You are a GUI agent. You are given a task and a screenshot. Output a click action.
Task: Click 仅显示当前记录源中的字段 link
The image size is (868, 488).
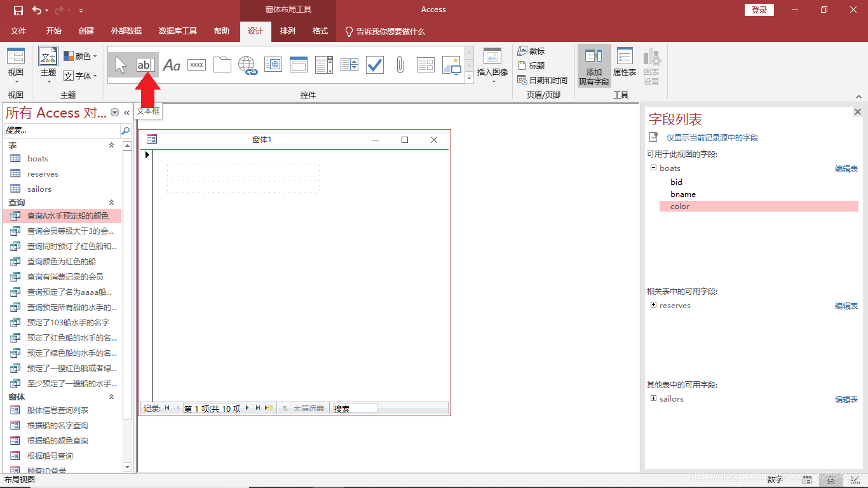[x=712, y=137]
